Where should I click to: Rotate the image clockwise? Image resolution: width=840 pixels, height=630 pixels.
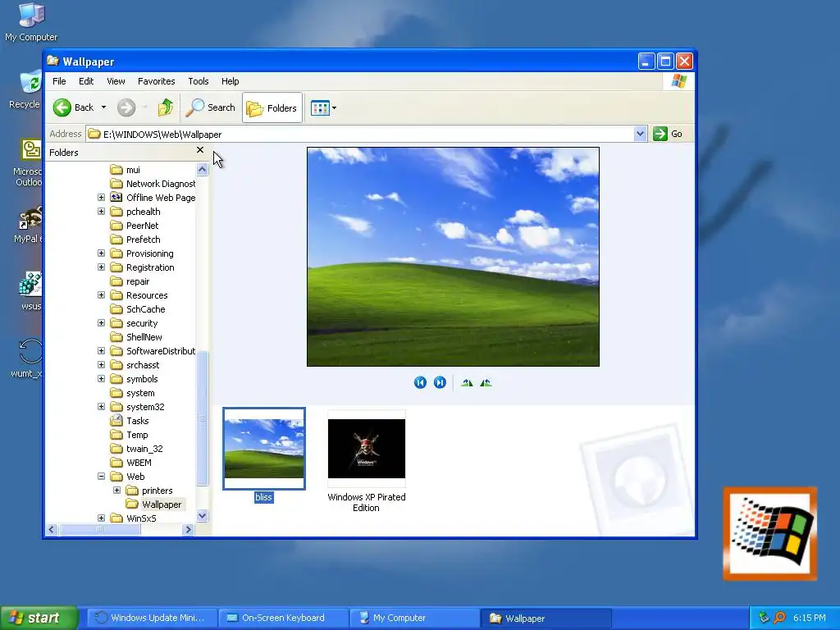tap(467, 382)
